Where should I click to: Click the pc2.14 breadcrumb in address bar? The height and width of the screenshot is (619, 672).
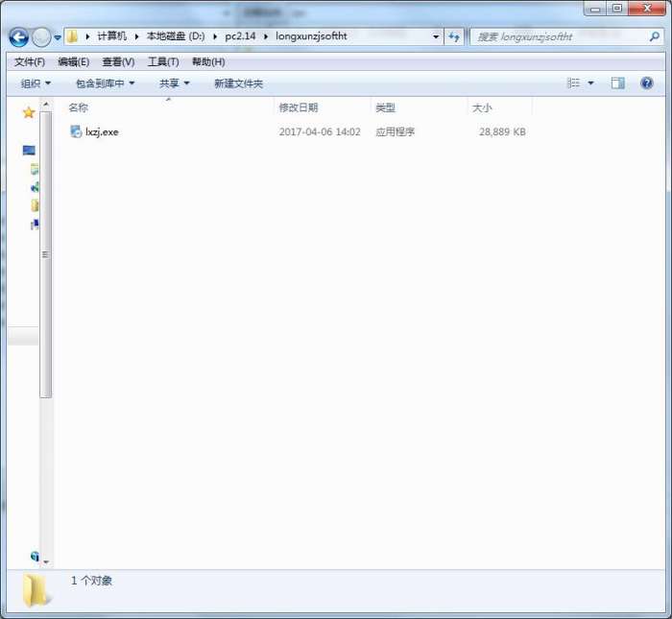point(240,36)
